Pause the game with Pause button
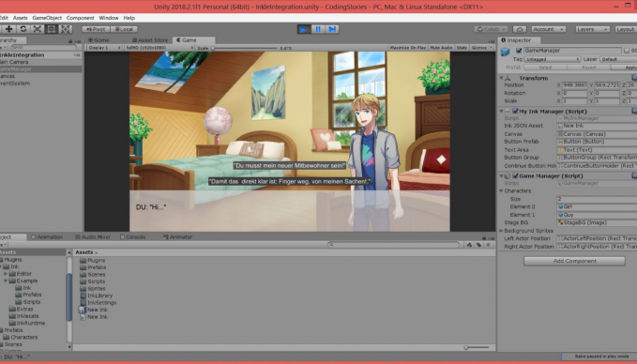 point(318,29)
